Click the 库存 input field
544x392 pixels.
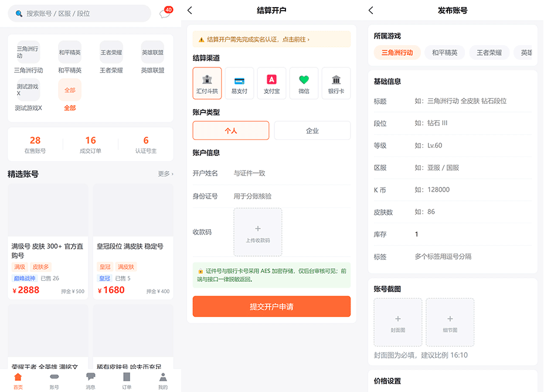click(x=473, y=234)
